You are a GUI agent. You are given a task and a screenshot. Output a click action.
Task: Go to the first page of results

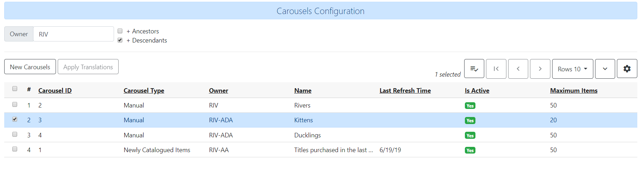pos(496,69)
